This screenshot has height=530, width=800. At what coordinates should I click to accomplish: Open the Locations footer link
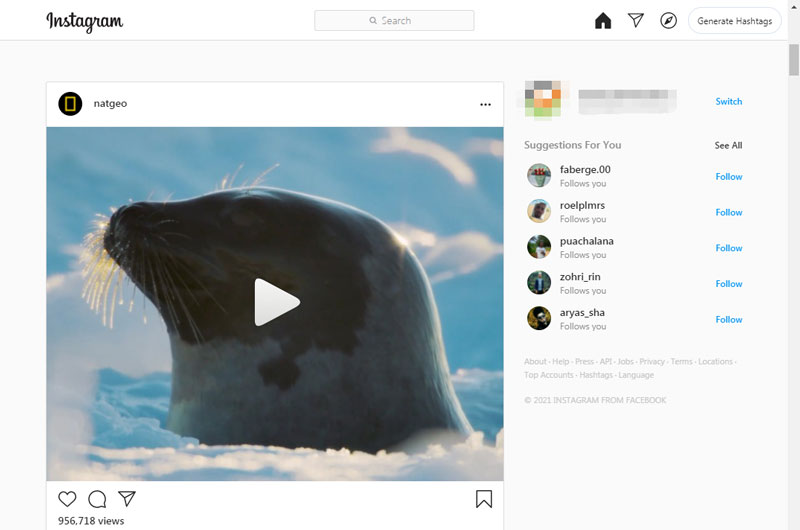(715, 361)
